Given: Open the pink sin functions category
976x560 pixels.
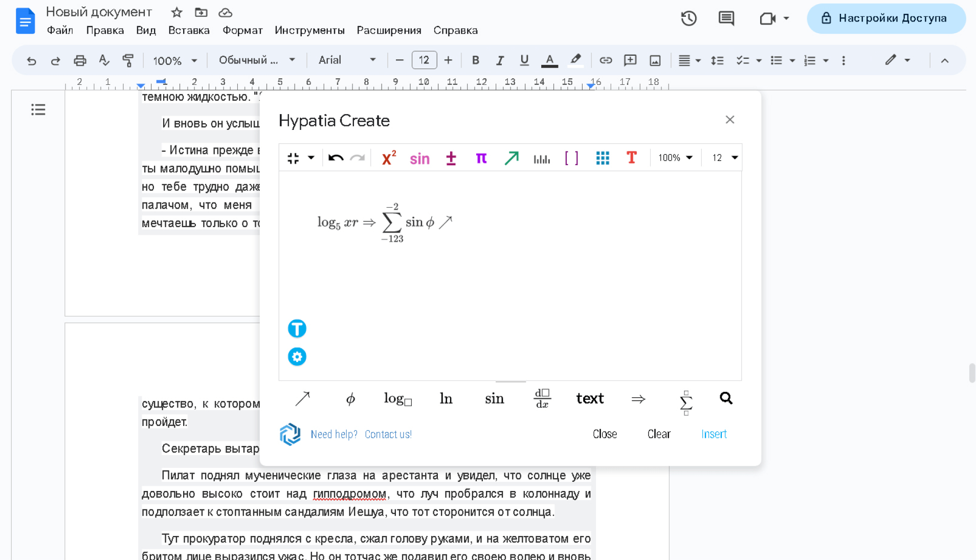Looking at the screenshot, I should coord(419,159).
